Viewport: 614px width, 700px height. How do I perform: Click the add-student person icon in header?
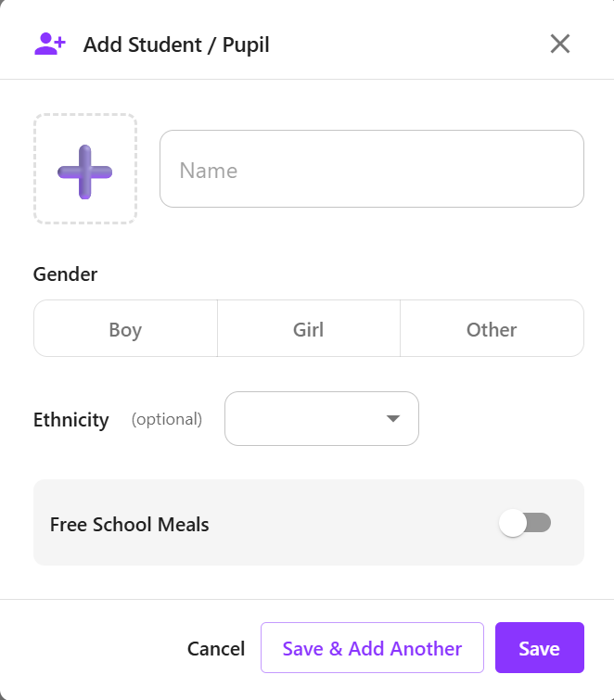(x=49, y=44)
